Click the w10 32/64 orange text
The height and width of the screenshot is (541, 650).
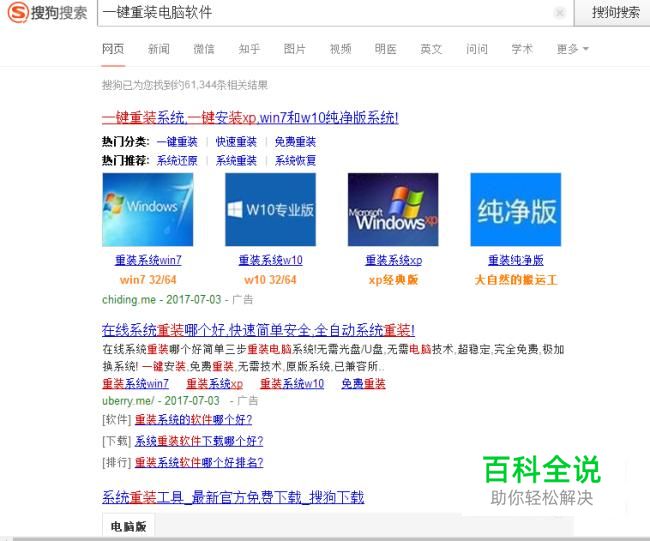tap(270, 280)
